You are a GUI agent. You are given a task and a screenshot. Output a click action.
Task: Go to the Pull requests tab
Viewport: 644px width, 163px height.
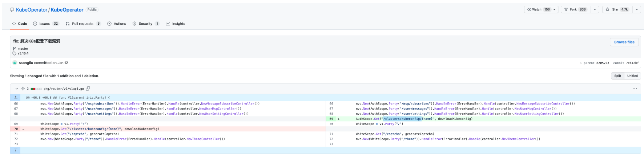[82, 24]
